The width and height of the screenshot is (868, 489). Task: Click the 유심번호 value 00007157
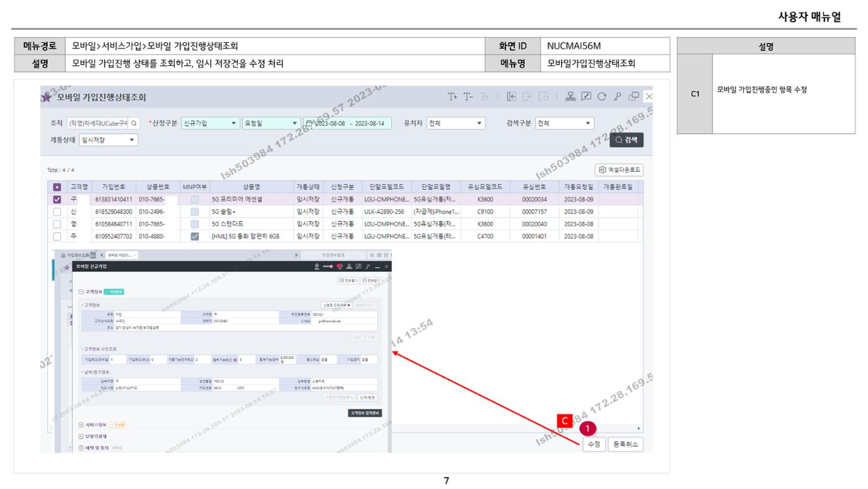tap(534, 212)
